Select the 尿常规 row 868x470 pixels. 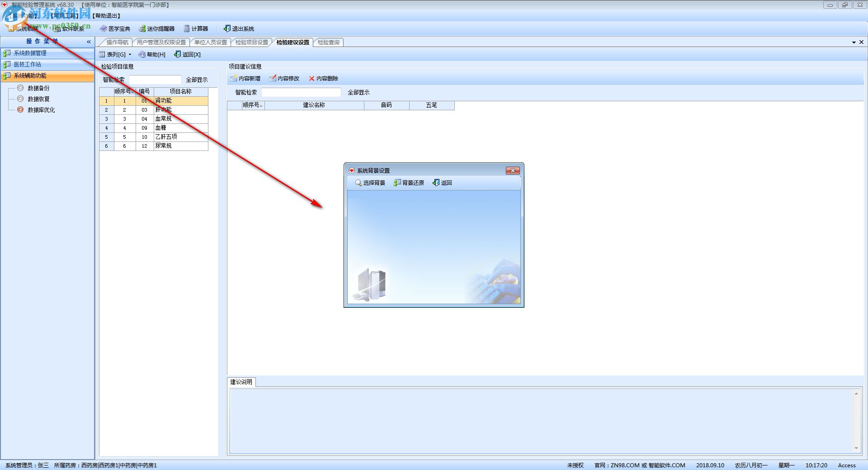154,146
